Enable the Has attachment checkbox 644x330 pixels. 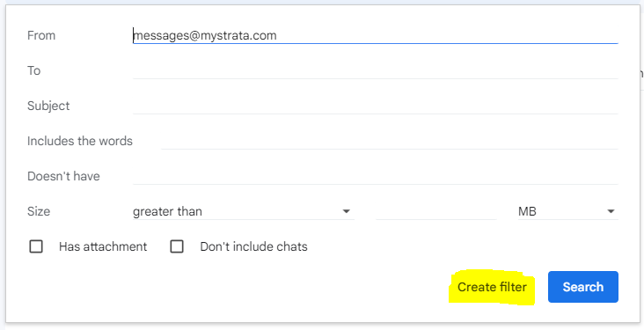coord(36,246)
